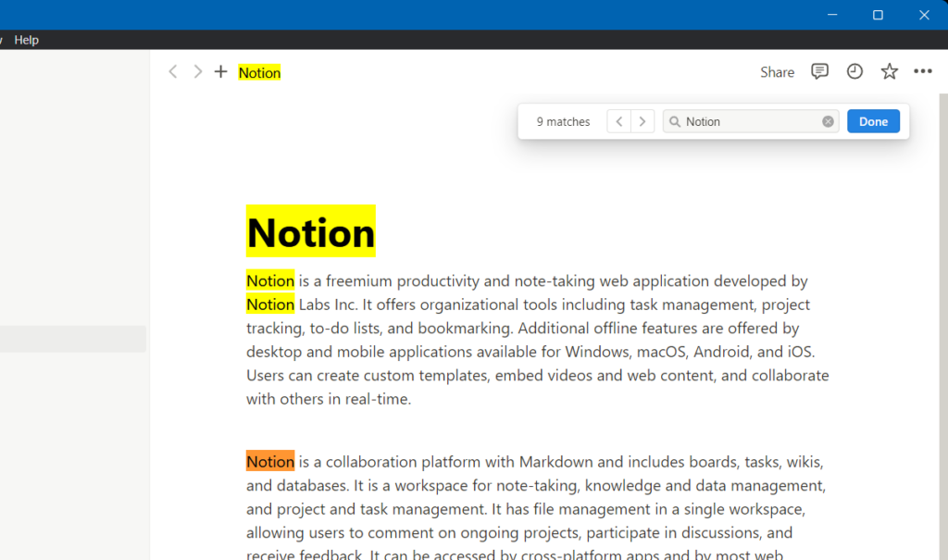Navigate back using the left arrow
This screenshot has width=948, height=560.
tap(172, 71)
